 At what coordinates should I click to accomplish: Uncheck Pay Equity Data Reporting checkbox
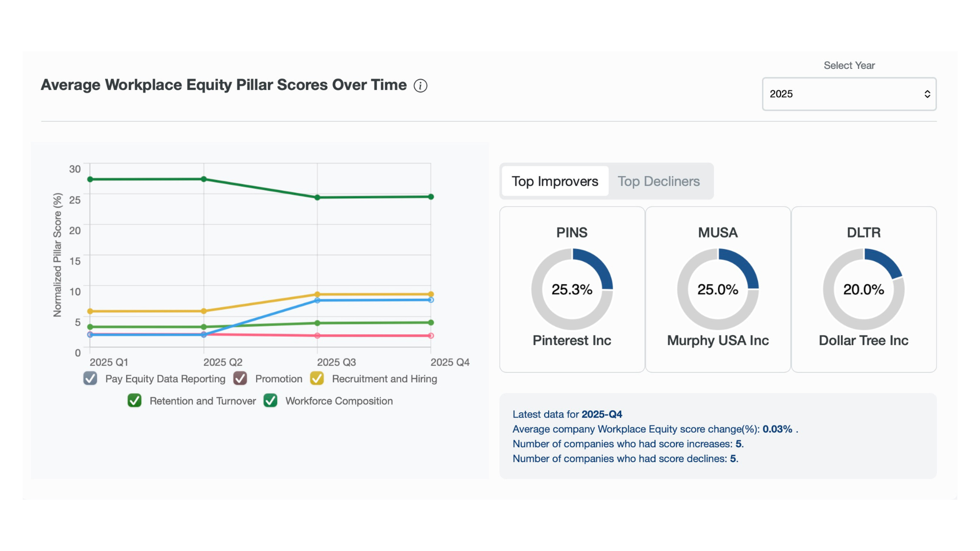tap(90, 379)
